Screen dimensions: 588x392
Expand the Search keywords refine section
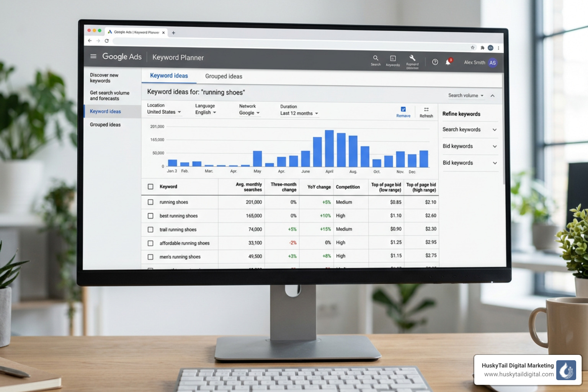click(x=470, y=130)
